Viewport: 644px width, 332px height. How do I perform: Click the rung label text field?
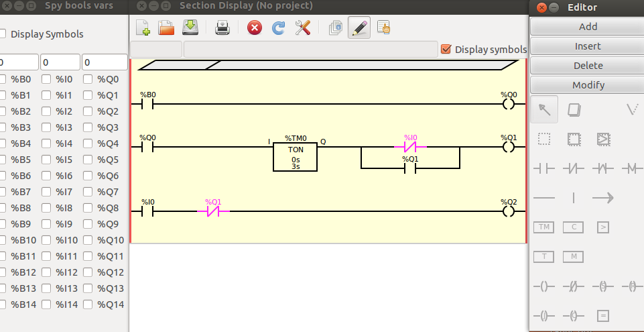[156, 50]
